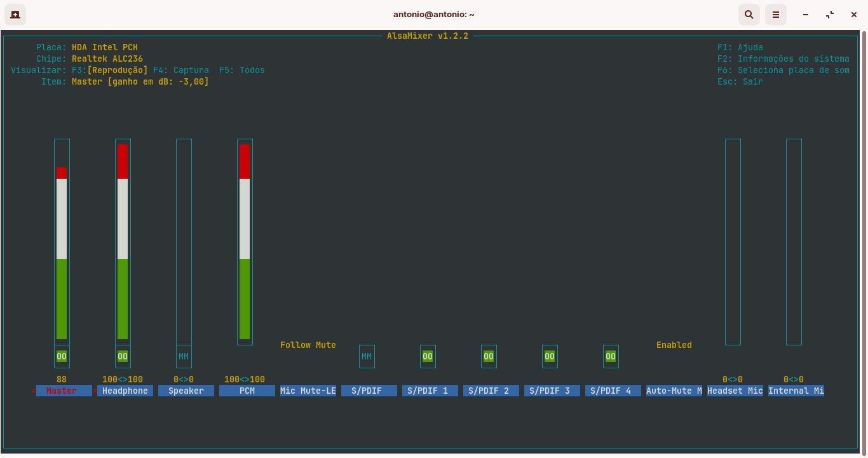Toggle the Headphone channel mute indicator
The height and width of the screenshot is (458, 868).
tap(123, 356)
